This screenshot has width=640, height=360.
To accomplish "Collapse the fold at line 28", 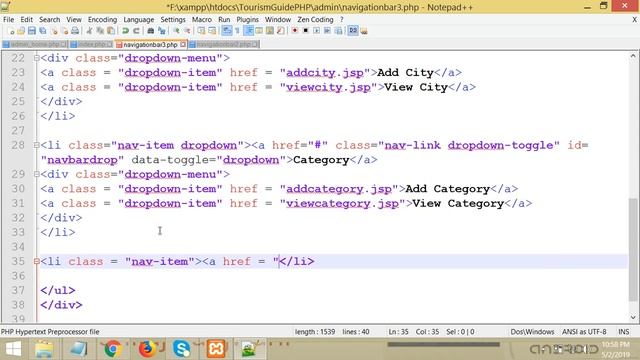I will pyautogui.click(x=36, y=145).
